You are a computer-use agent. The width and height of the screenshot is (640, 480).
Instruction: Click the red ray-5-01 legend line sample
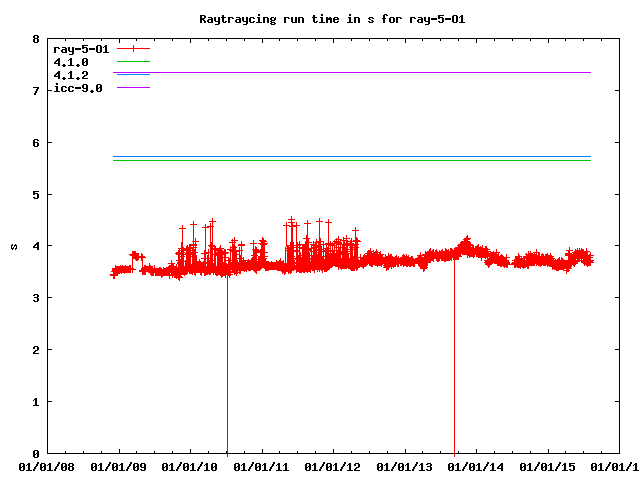pyautogui.click(x=133, y=48)
